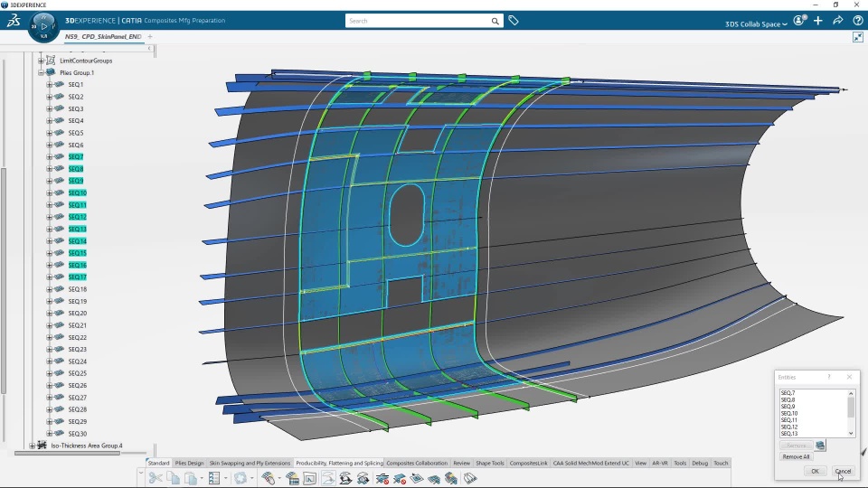
Task: Click the Paste clipboard icon in bottom toolbar
Action: (x=191, y=478)
